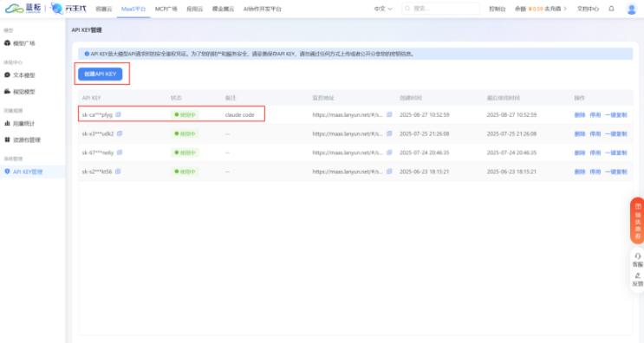Image resolution: width=644 pixels, height=343 pixels.
Task: Click 一键复制 for the claude code key
Action: coord(616,115)
